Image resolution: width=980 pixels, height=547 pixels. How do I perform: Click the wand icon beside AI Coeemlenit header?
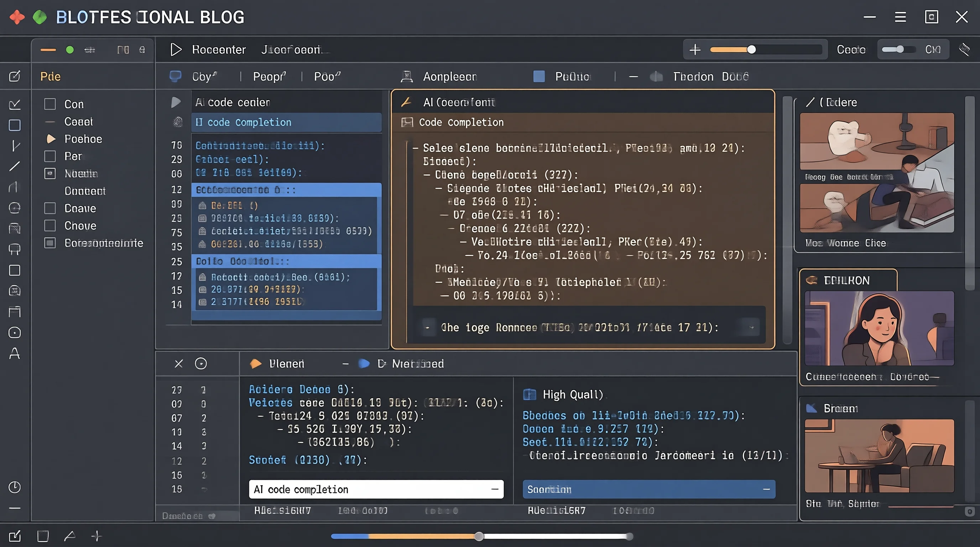[x=406, y=102]
